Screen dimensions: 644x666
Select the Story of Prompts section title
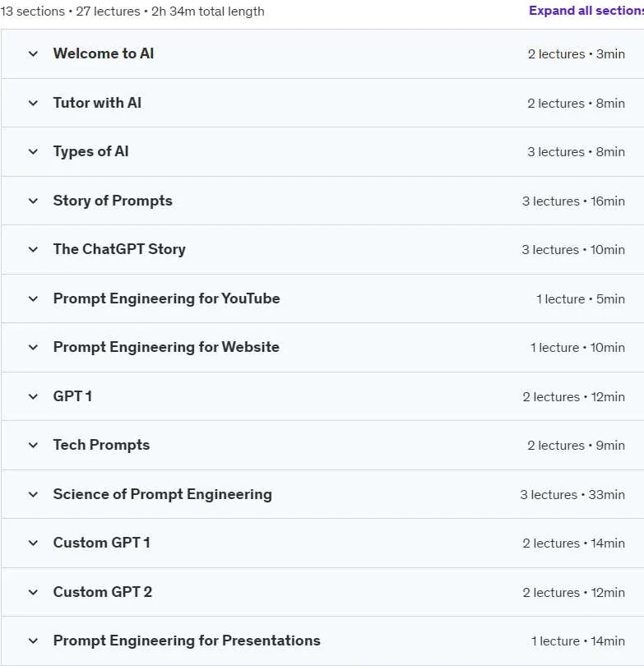click(x=113, y=201)
